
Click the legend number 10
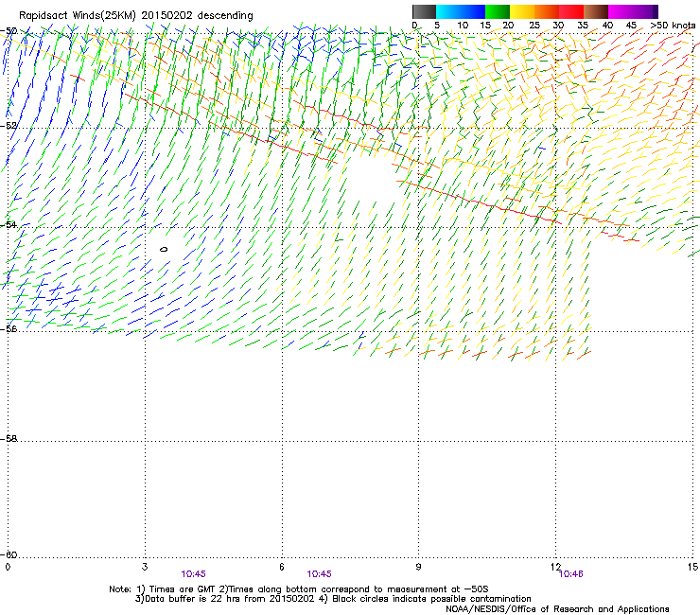[463, 25]
